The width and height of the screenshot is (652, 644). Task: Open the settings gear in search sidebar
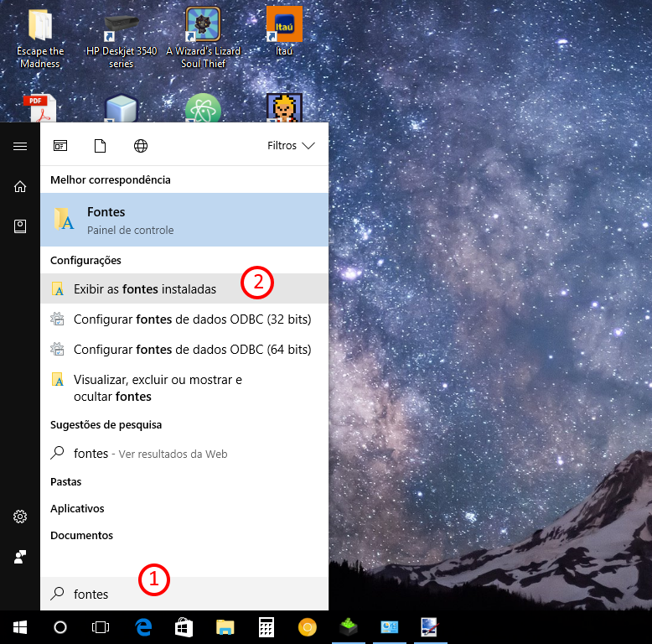[20, 517]
